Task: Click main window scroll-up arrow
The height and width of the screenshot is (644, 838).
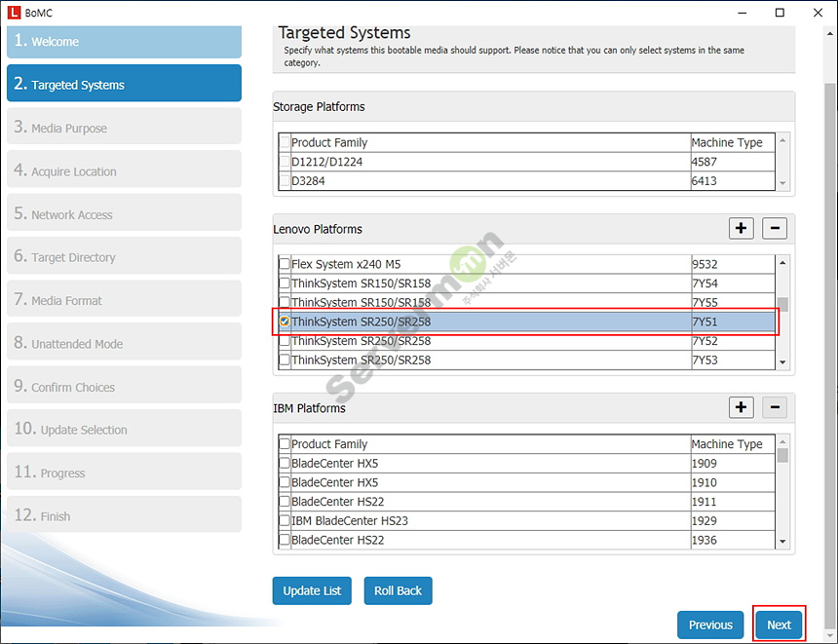Action: click(x=829, y=33)
